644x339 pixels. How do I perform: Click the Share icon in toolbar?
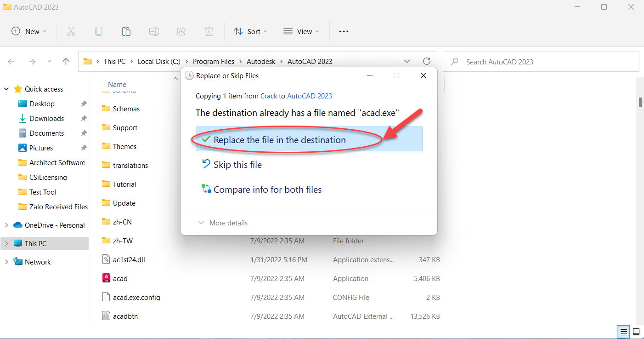181,31
